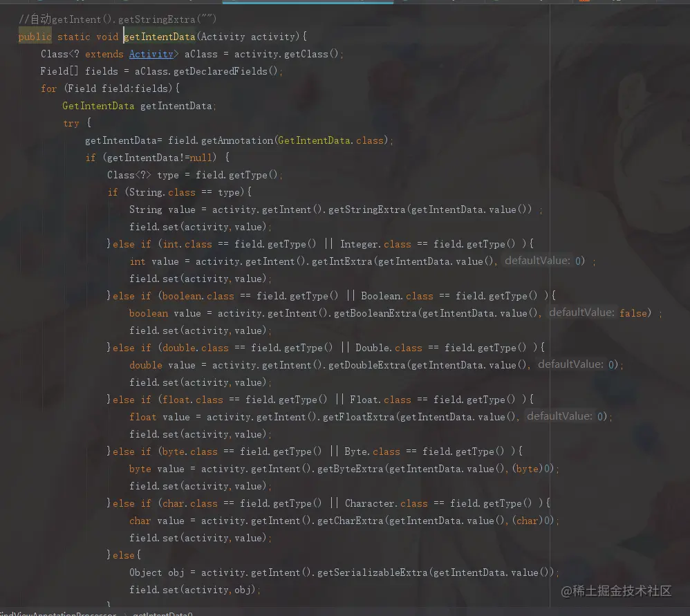Click 'Object obj' declaration

click(x=157, y=573)
